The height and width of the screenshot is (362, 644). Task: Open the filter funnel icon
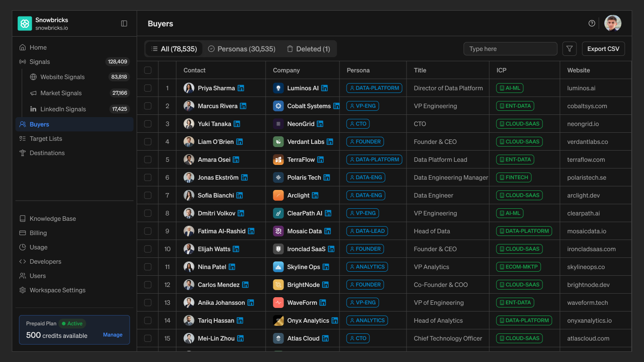(x=569, y=49)
